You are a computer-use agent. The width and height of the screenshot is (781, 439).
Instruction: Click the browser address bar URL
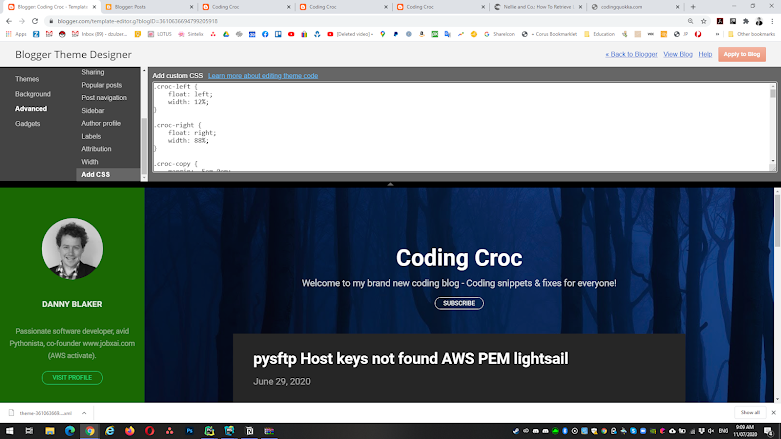[137, 21]
